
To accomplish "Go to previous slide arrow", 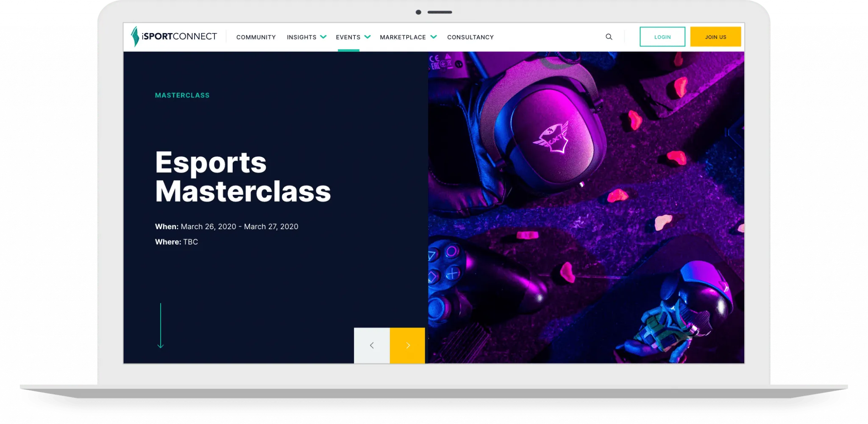I will coord(372,345).
